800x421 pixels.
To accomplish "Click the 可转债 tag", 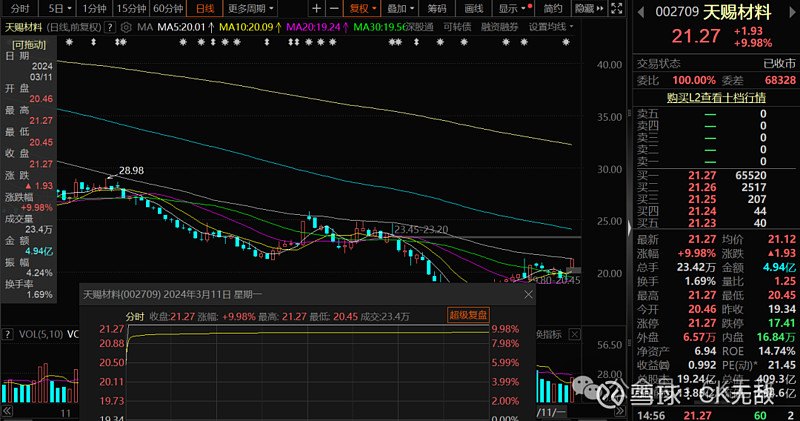I will 457,27.
